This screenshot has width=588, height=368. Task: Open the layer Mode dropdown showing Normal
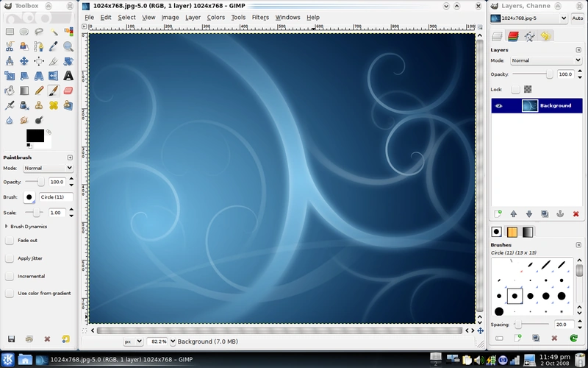tap(546, 60)
